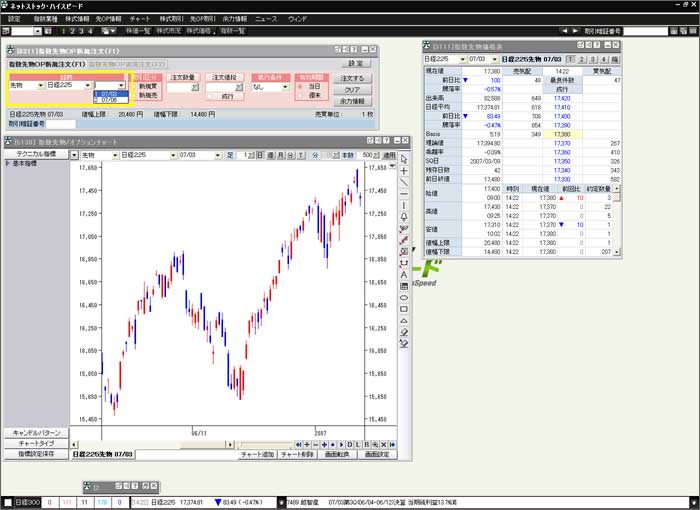Select minute 分 bar interval button
The image size is (700, 510).
(x=291, y=155)
